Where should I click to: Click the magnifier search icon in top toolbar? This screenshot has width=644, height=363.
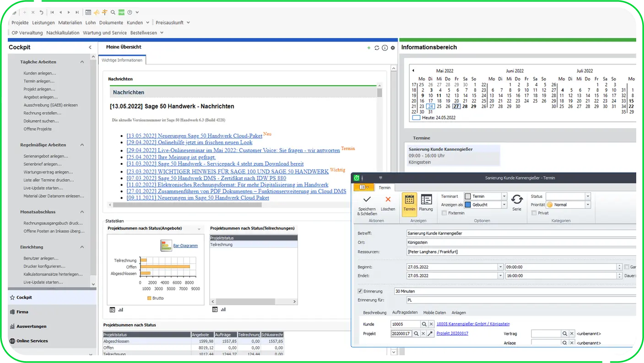pyautogui.click(x=113, y=12)
